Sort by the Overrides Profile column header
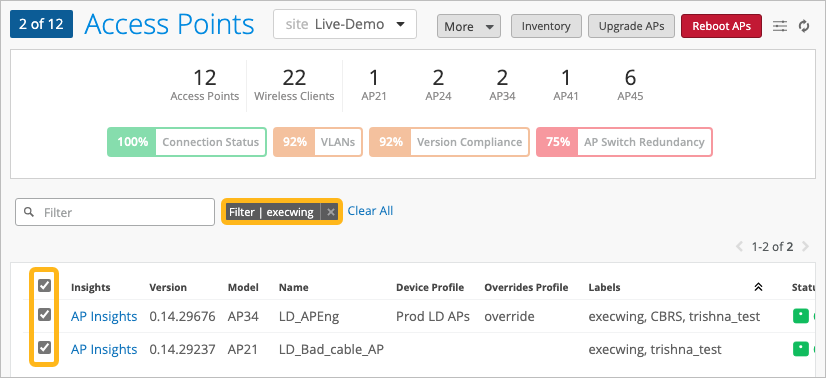Viewport: 826px width, 378px height. coord(526,287)
